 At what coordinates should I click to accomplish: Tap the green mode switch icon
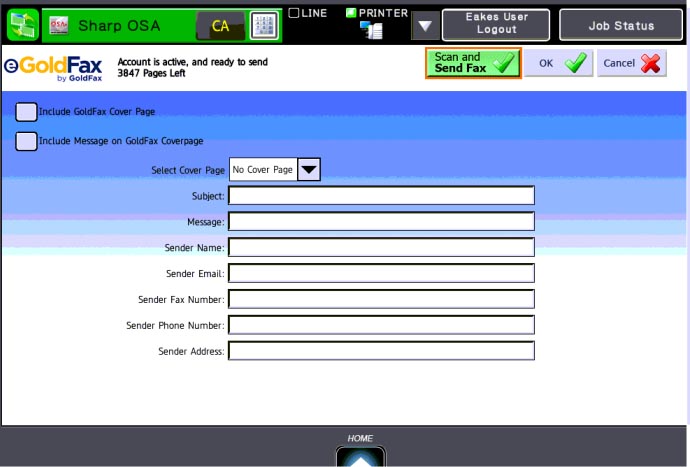(23, 25)
